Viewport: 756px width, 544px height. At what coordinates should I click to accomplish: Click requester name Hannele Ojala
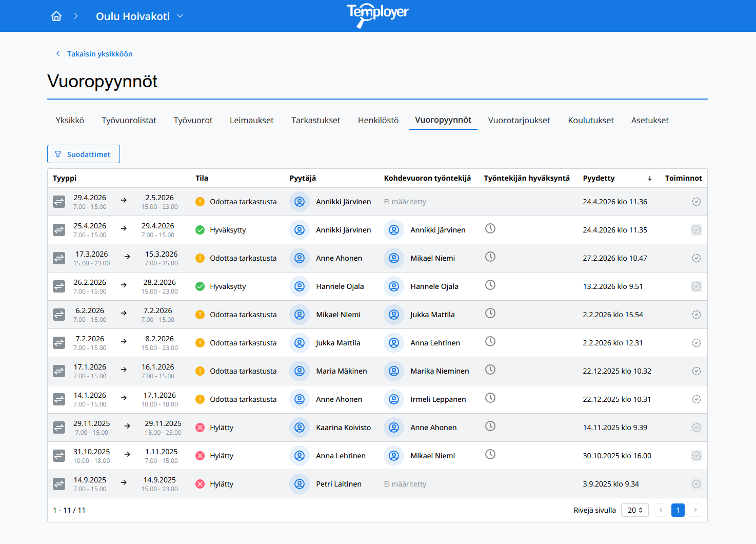pyautogui.click(x=340, y=286)
